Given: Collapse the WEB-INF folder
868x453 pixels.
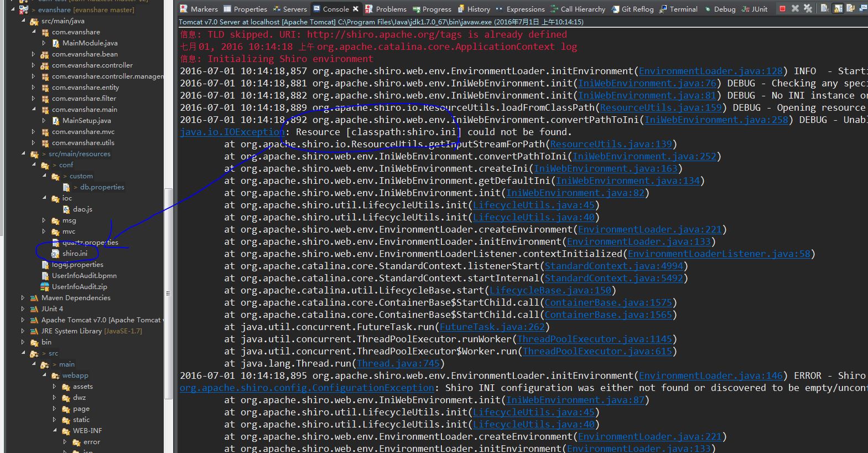Looking at the screenshot, I should click(x=55, y=430).
